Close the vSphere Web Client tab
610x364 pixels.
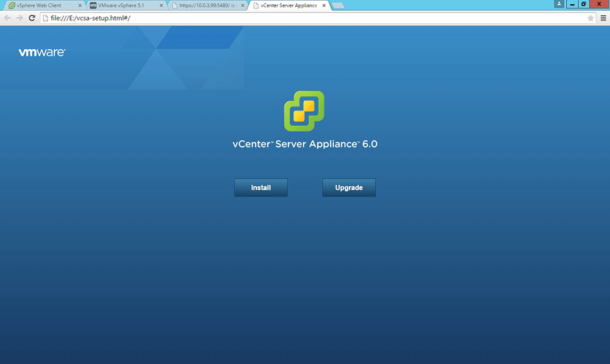80,5
